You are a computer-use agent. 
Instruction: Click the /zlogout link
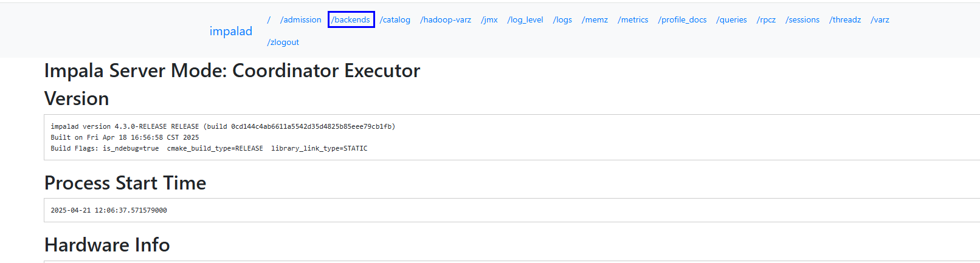[x=283, y=42]
